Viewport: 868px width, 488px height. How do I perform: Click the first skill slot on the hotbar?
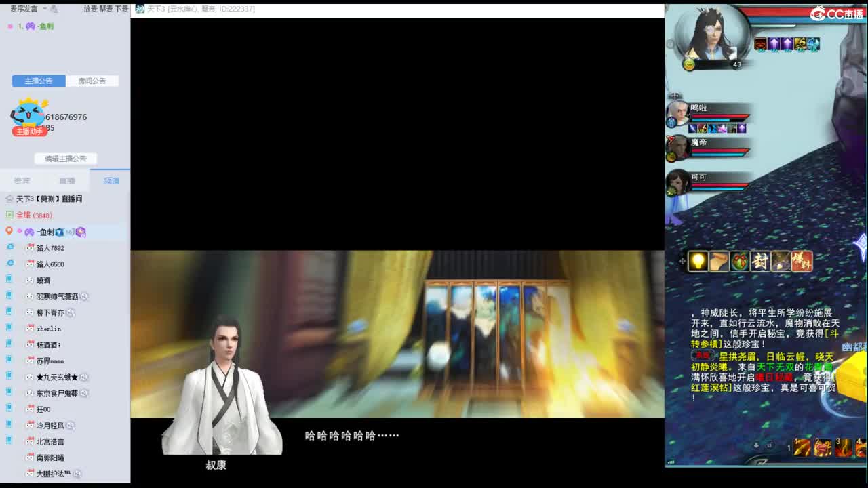(x=802, y=447)
